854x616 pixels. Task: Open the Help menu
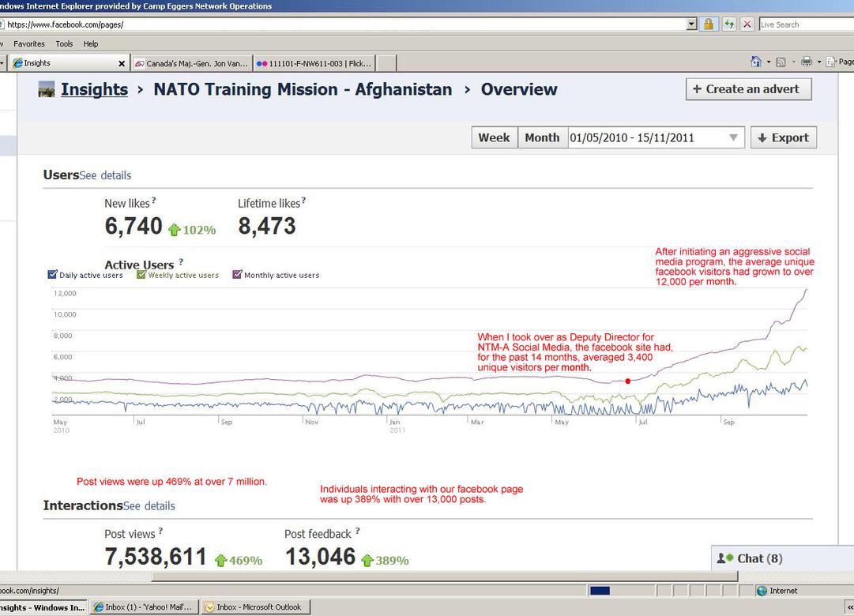(90, 43)
